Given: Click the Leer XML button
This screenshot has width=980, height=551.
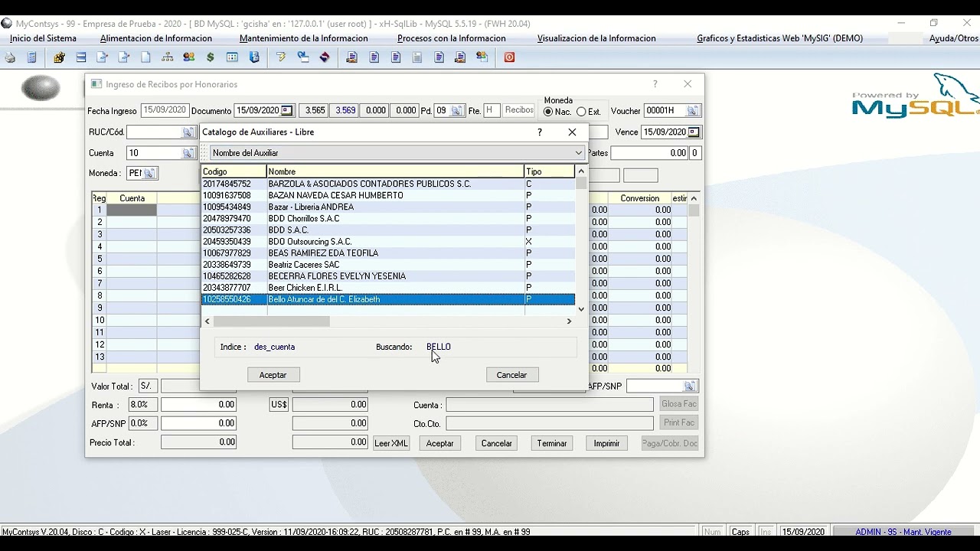Looking at the screenshot, I should [390, 443].
